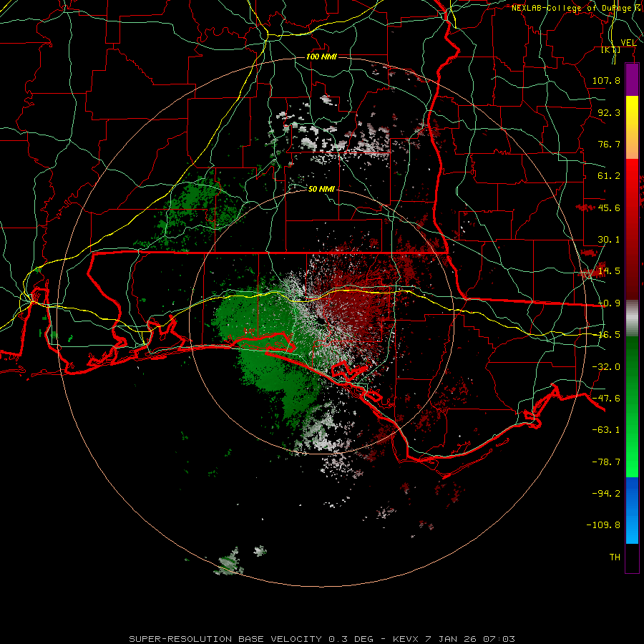Click the -47.6 legend value

point(606,399)
